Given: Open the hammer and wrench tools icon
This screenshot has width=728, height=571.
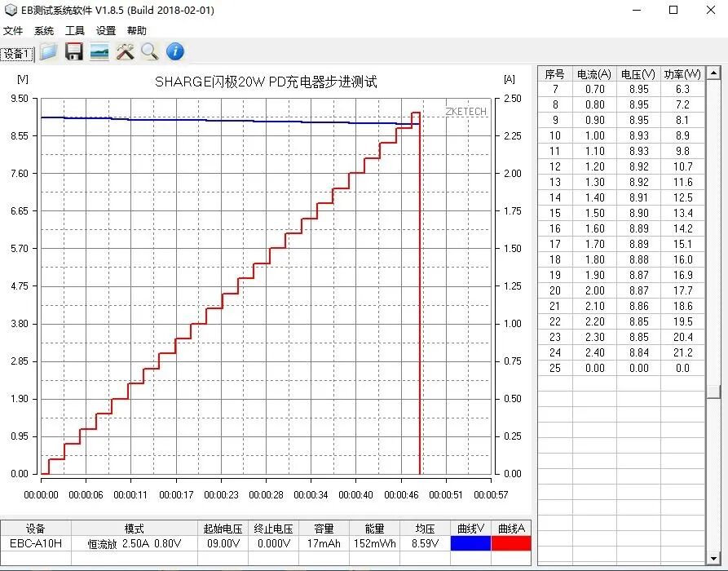Looking at the screenshot, I should (x=125, y=51).
